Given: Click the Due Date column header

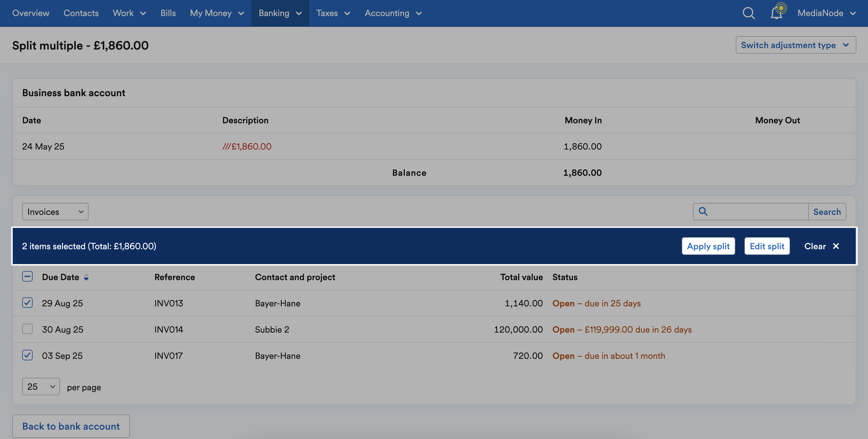Looking at the screenshot, I should (61, 277).
